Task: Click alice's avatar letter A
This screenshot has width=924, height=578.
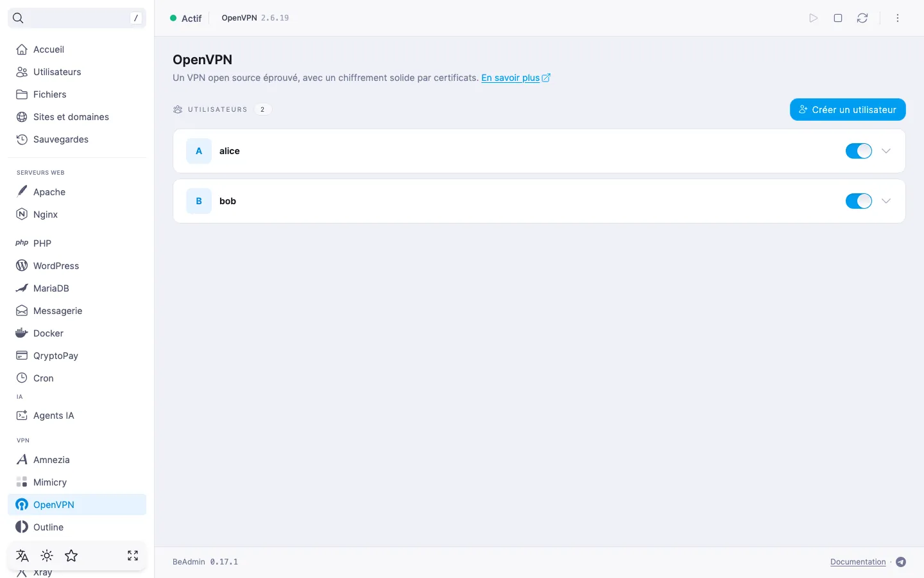Action: [199, 151]
